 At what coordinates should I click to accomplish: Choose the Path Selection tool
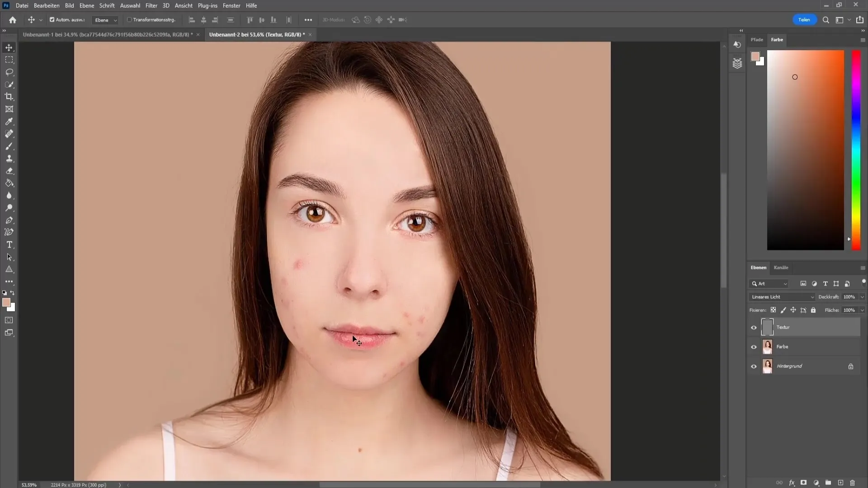9,257
